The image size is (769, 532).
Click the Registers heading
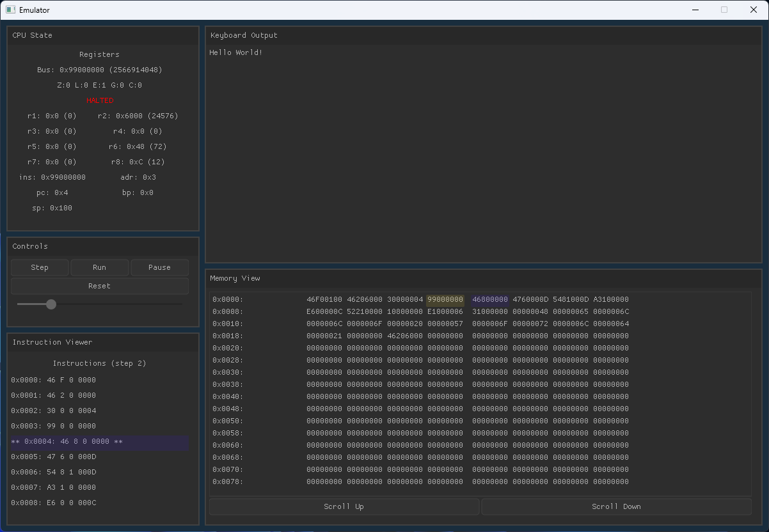(x=99, y=54)
